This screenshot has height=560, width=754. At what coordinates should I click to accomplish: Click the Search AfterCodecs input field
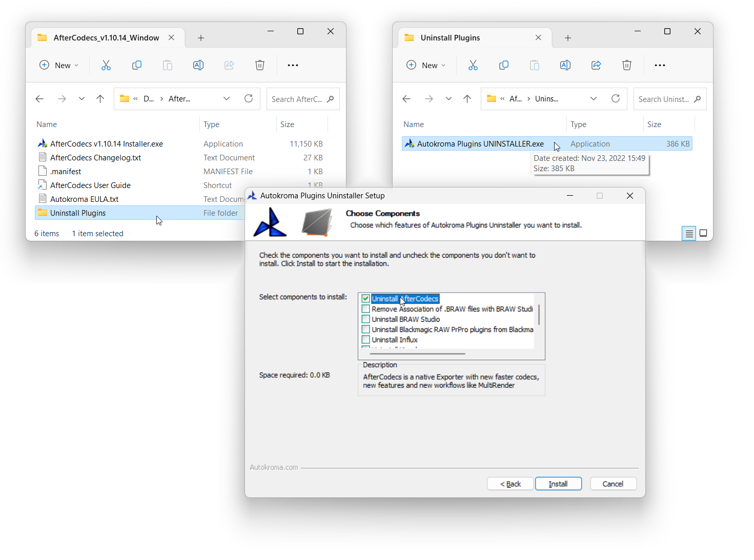(x=297, y=99)
